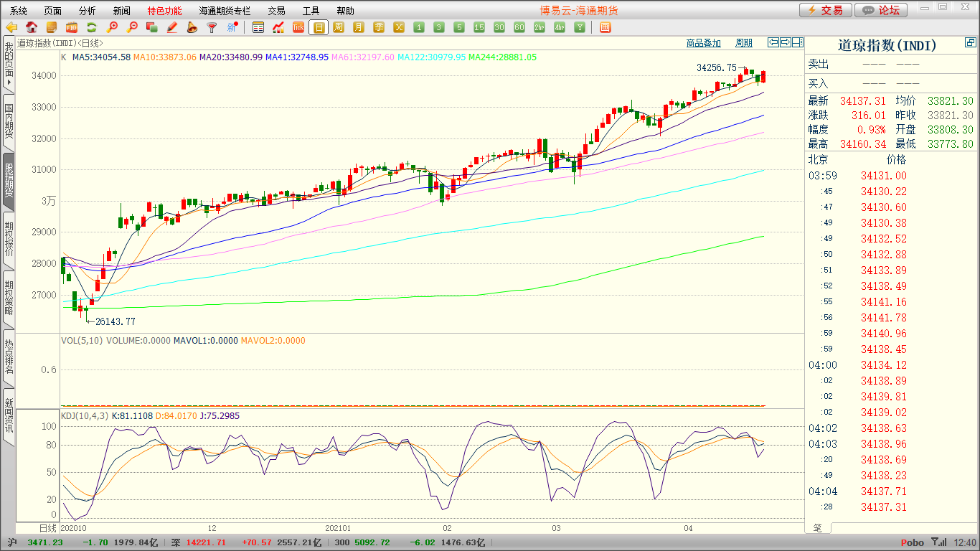Click the yellow back arrow icon
Image resolution: width=980 pixels, height=551 pixels.
point(11,27)
